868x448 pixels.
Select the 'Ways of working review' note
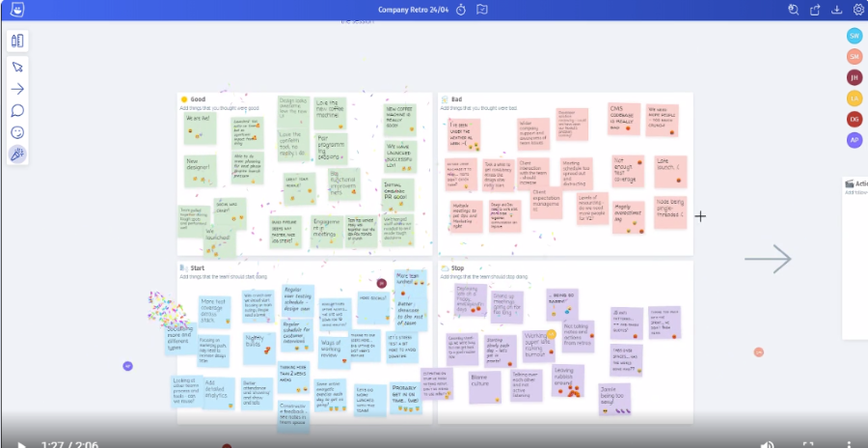click(335, 352)
